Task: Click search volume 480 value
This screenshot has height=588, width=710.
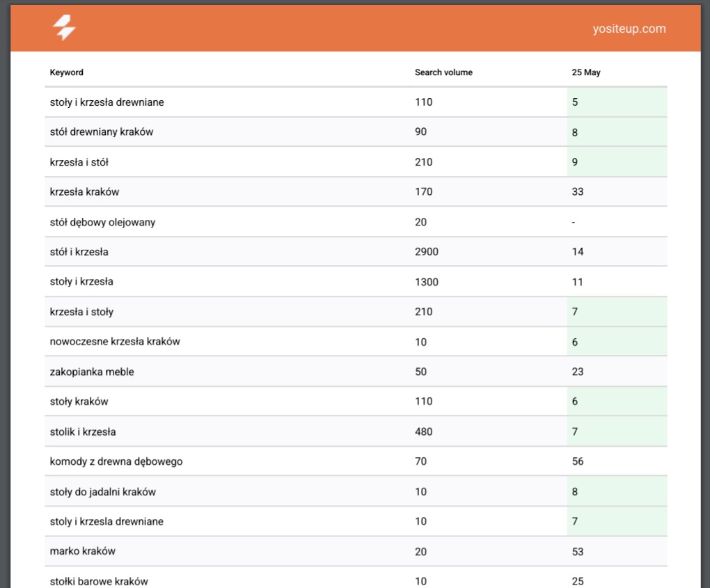Action: pyautogui.click(x=423, y=432)
